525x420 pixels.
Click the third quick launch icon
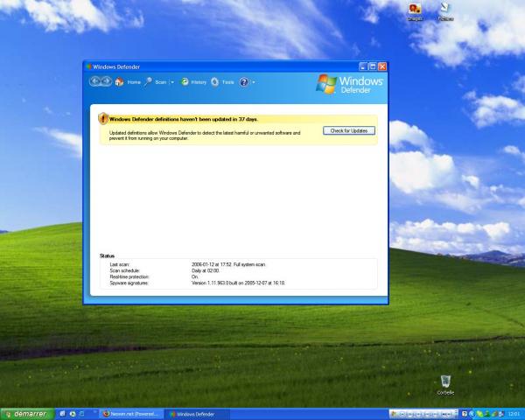point(82,414)
